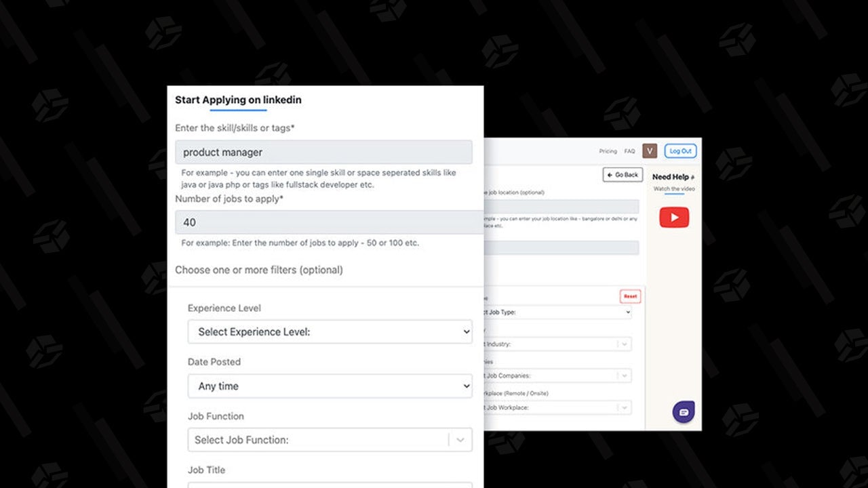Click the Log Out button

(x=680, y=151)
